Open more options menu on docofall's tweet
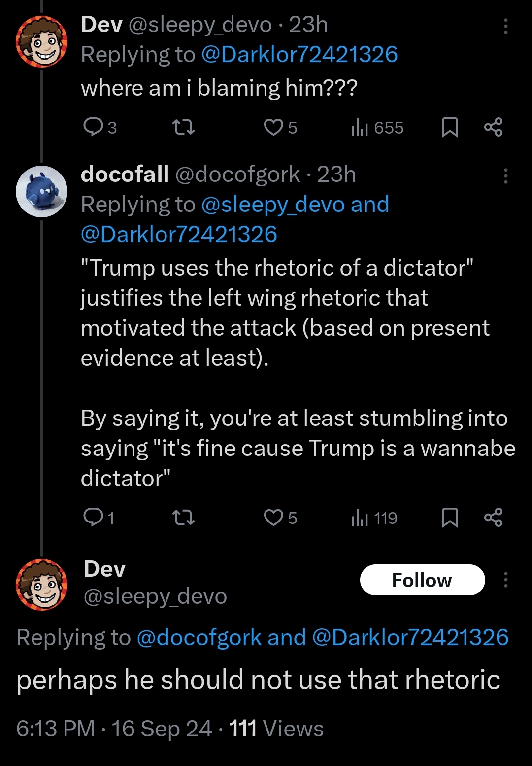The height and width of the screenshot is (766, 532). (505, 176)
